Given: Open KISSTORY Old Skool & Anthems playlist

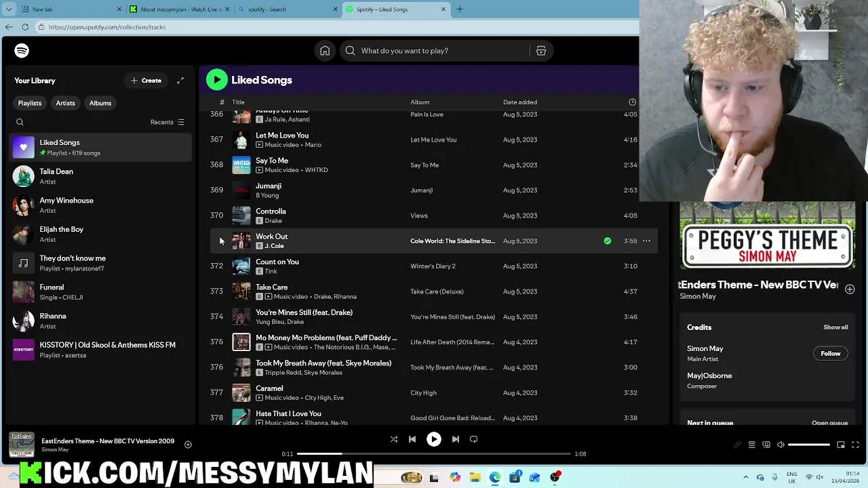Looking at the screenshot, I should pyautogui.click(x=101, y=350).
